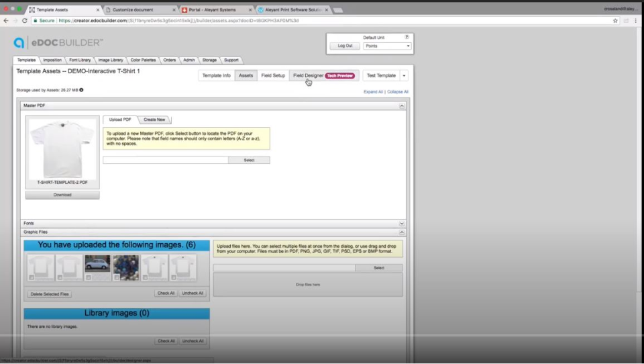Switch to the Templates tab

tap(26, 60)
